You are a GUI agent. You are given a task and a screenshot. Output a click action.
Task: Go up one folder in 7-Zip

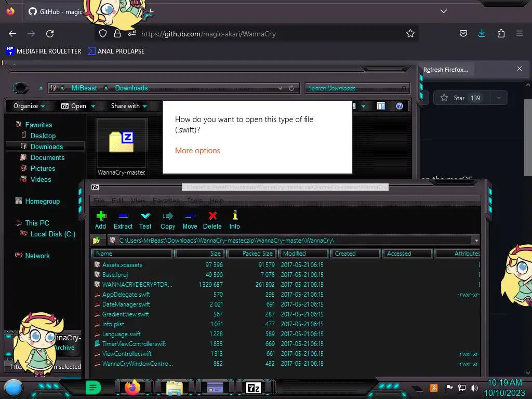pos(96,241)
